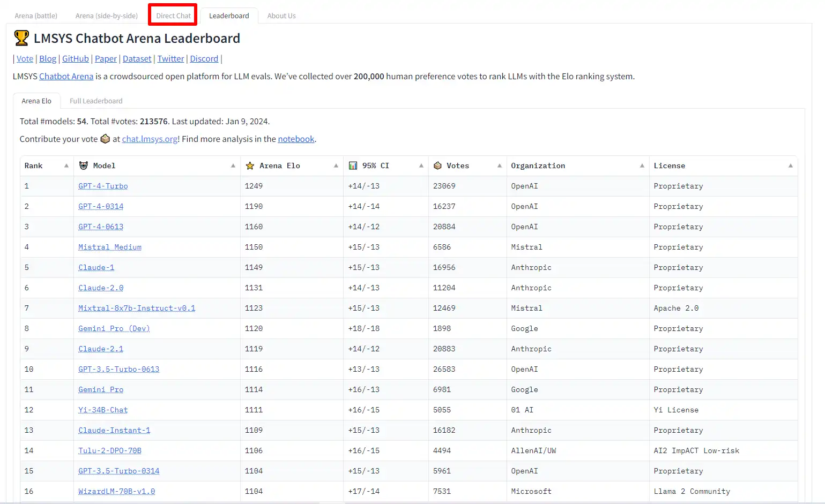The image size is (825, 504).
Task: Click the sort arrow in Model header
Action: tap(233, 166)
